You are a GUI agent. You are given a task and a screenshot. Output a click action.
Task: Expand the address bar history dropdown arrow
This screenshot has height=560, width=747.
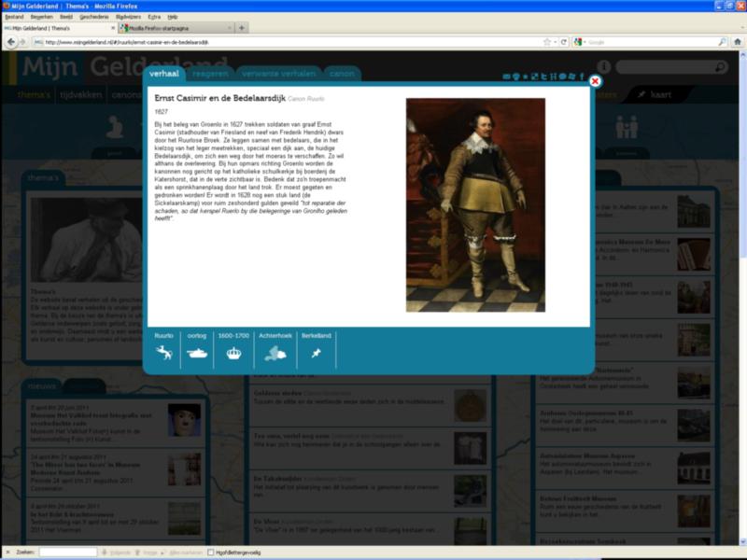click(x=555, y=42)
